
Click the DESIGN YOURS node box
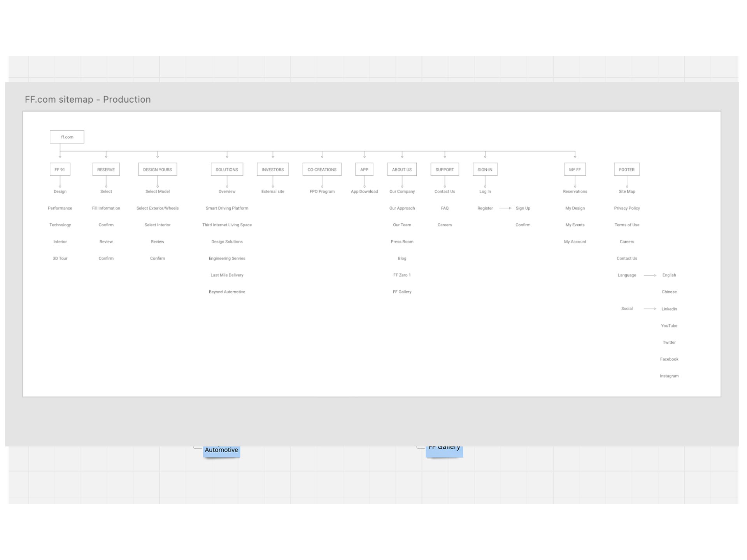pos(158,170)
